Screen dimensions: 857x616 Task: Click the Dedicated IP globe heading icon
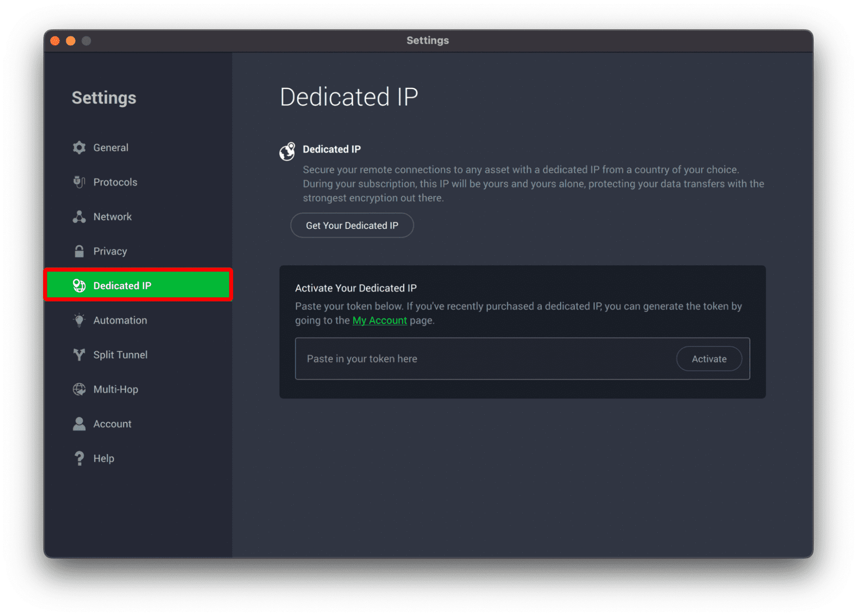click(x=288, y=151)
